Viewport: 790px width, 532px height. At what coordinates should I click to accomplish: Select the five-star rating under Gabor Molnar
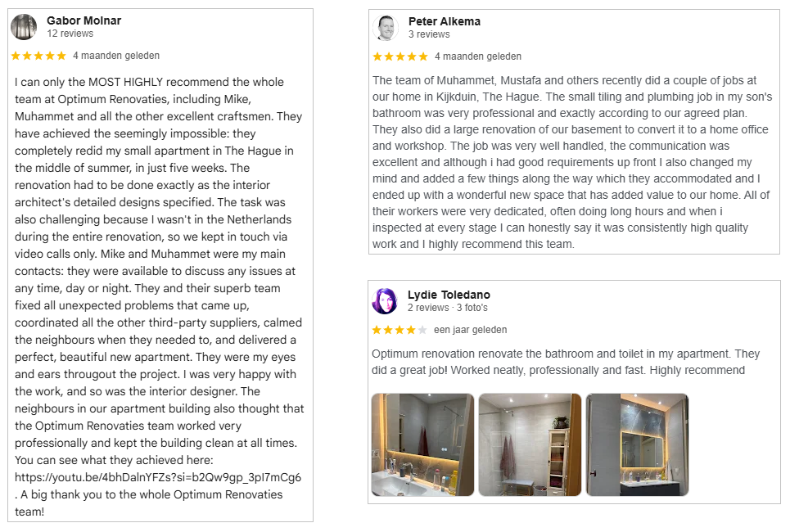(x=38, y=56)
